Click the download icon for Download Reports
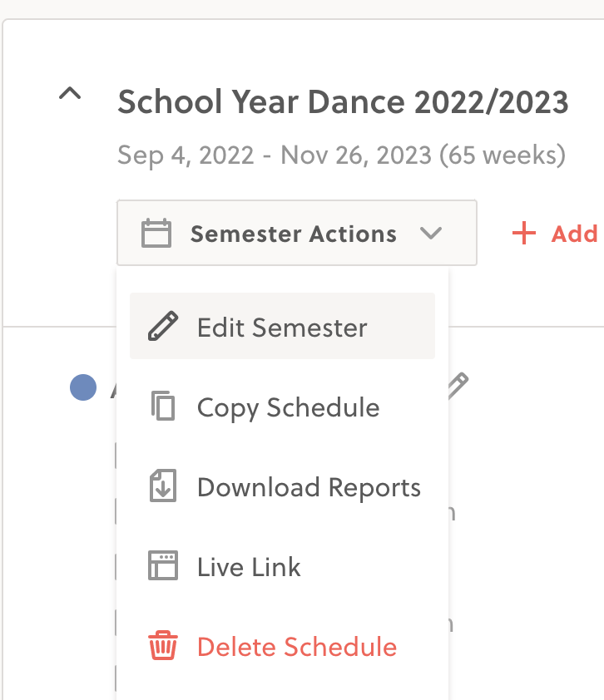This screenshot has width=604, height=700. pyautogui.click(x=162, y=486)
